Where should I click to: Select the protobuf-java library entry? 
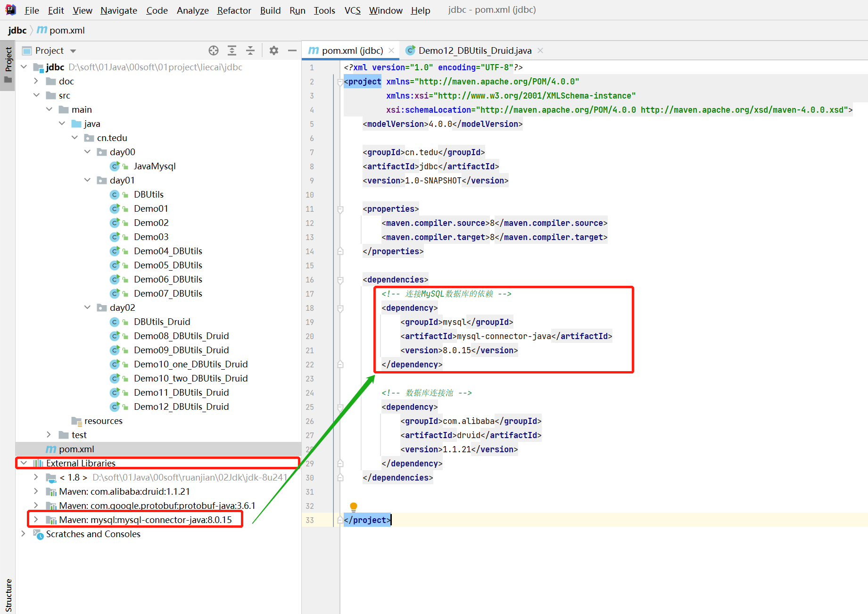click(157, 506)
